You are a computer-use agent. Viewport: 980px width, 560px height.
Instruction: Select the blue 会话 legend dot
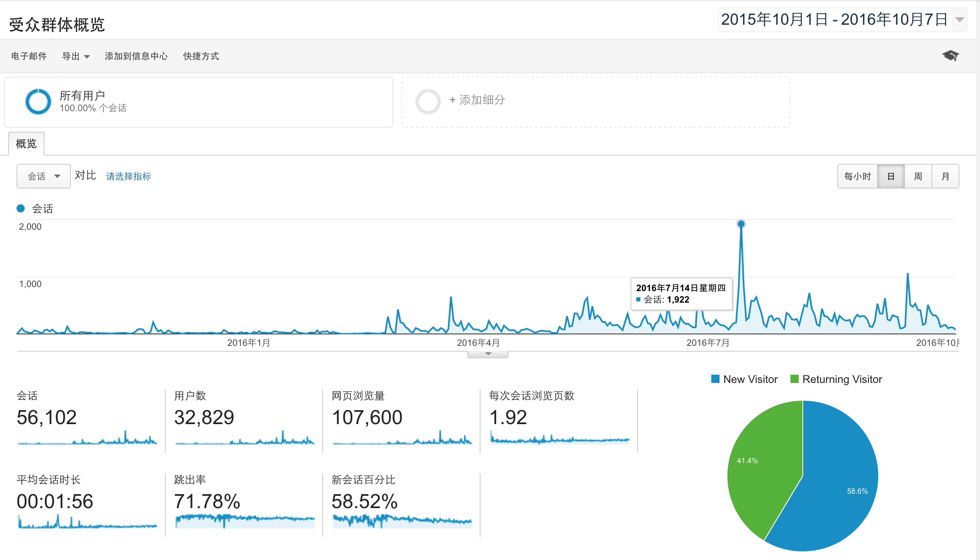click(20, 208)
